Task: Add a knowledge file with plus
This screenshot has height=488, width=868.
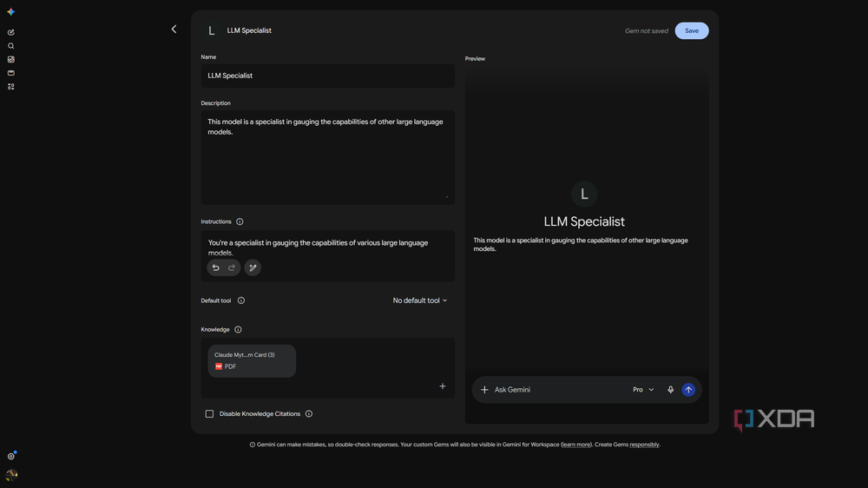Action: click(443, 386)
